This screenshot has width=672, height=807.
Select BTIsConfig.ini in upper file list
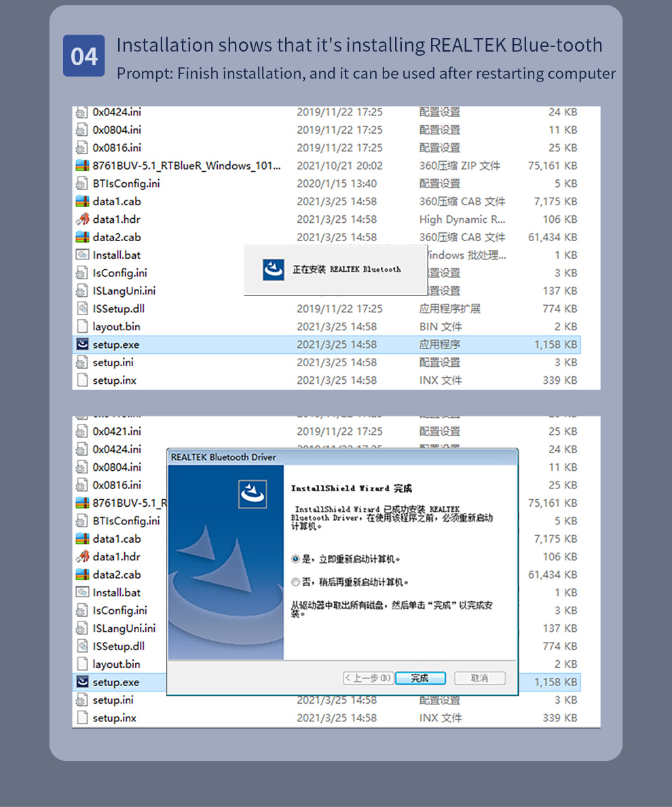126,183
